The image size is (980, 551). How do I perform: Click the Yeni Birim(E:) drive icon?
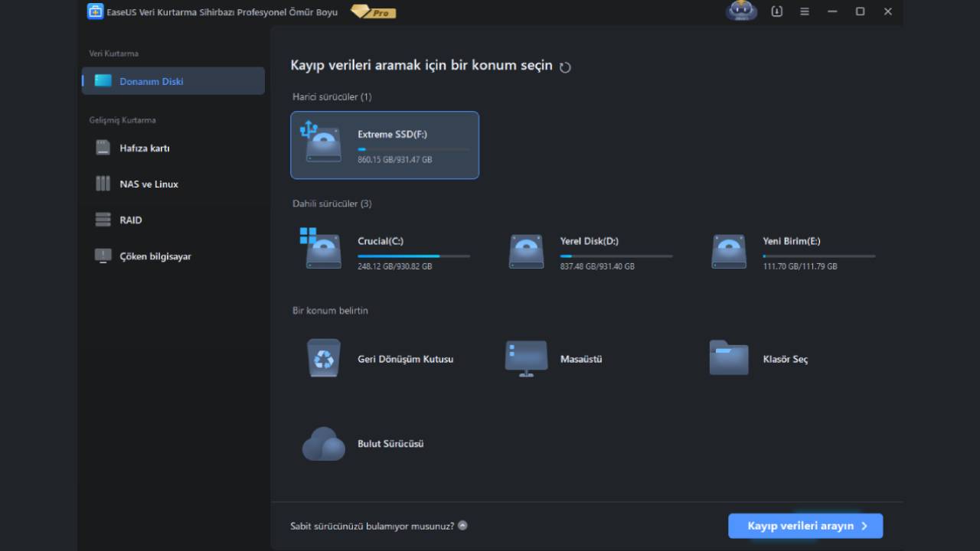pos(729,251)
